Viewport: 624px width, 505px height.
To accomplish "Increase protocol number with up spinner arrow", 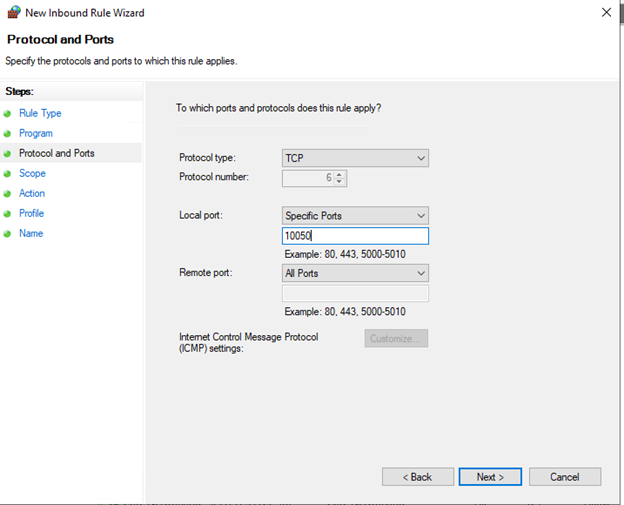I will (x=339, y=174).
